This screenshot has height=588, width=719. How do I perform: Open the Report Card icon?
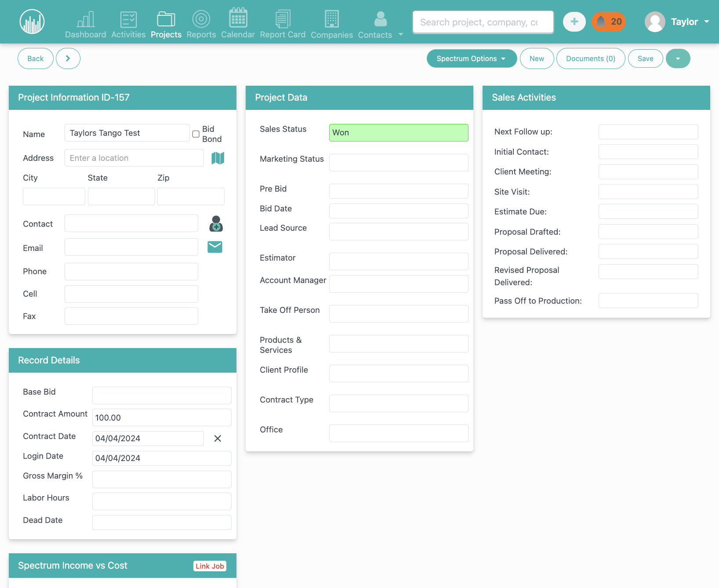[x=283, y=18]
